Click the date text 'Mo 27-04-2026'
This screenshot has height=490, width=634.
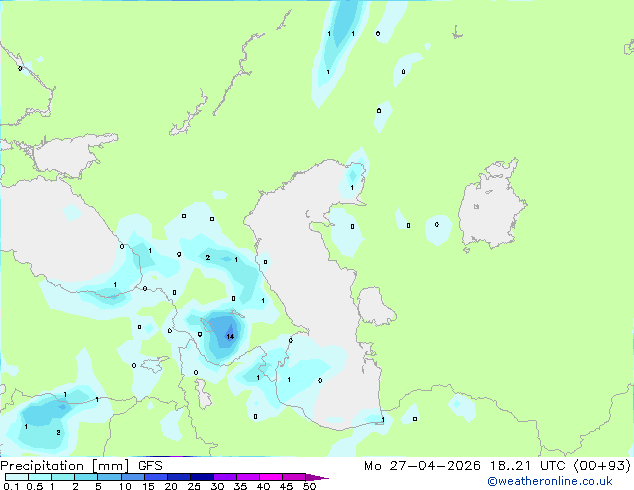coord(422,466)
